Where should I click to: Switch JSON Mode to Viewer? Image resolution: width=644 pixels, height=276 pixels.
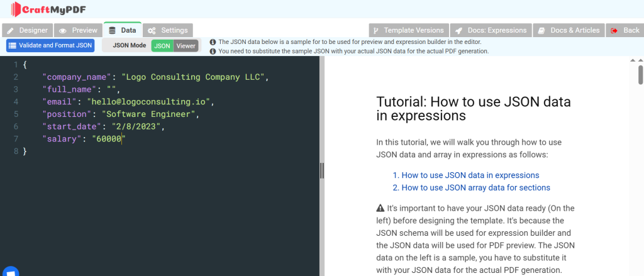[186, 46]
